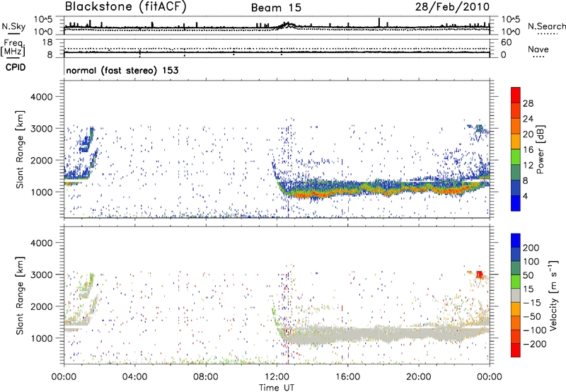The width and height of the screenshot is (566, 392).
Task: Click the power panel 'Slant Range [km]' label
Action: 20,149
